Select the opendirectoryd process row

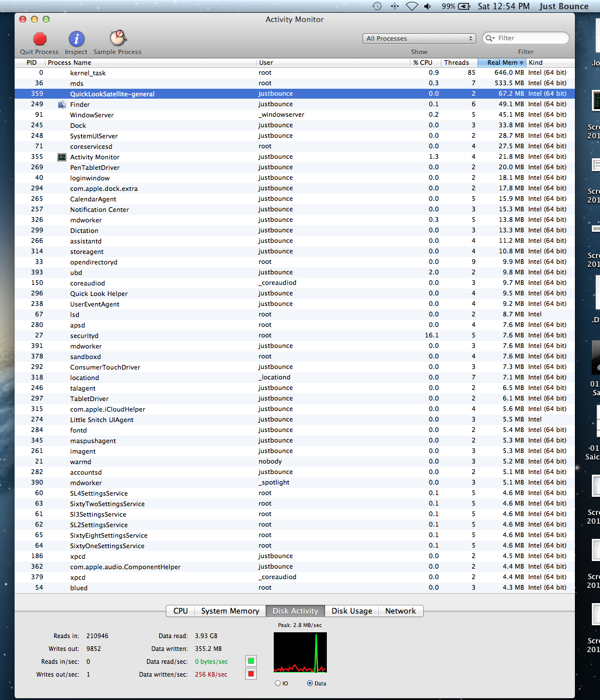295,262
